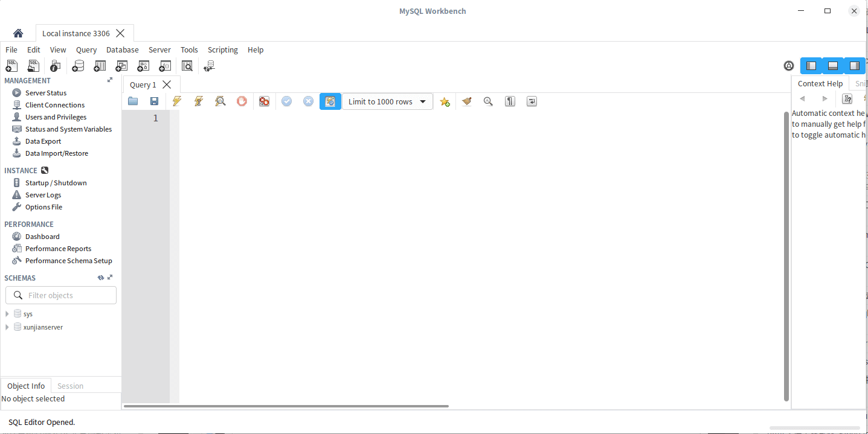The width and height of the screenshot is (868, 434).
Task: Click the Create new schema icon
Action: [78, 66]
